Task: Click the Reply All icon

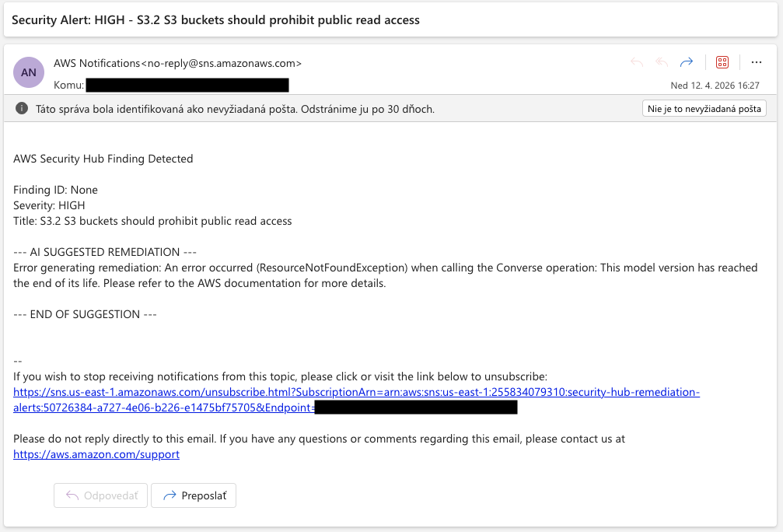Action: click(661, 64)
